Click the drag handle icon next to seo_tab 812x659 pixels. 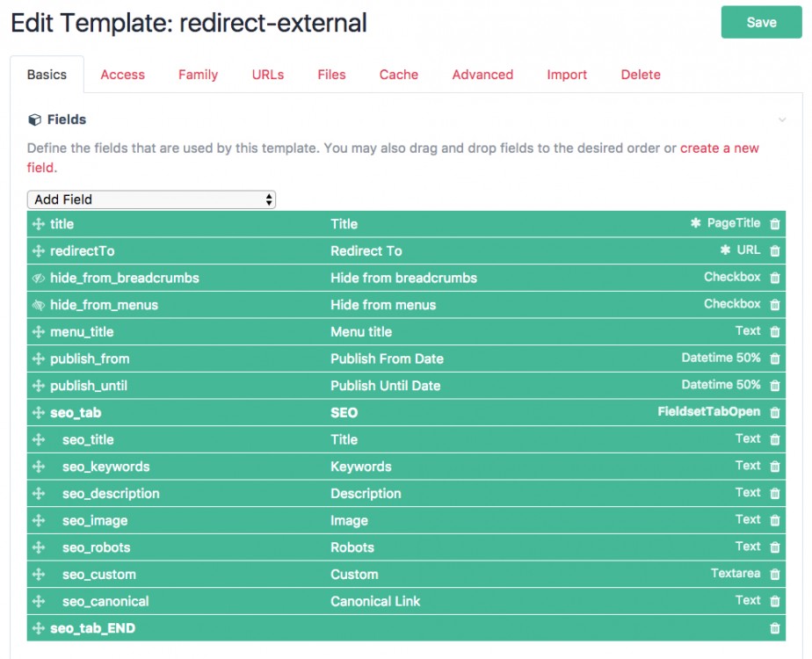(x=38, y=413)
